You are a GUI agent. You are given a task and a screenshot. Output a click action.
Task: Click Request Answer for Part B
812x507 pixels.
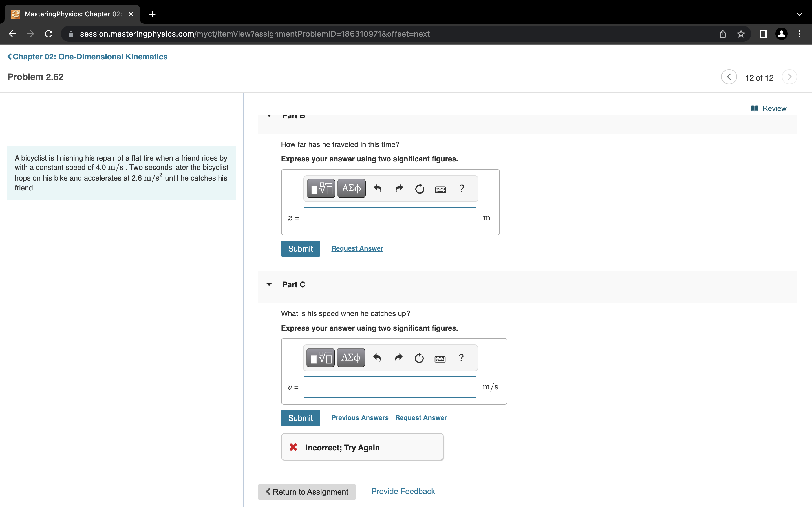(x=357, y=248)
